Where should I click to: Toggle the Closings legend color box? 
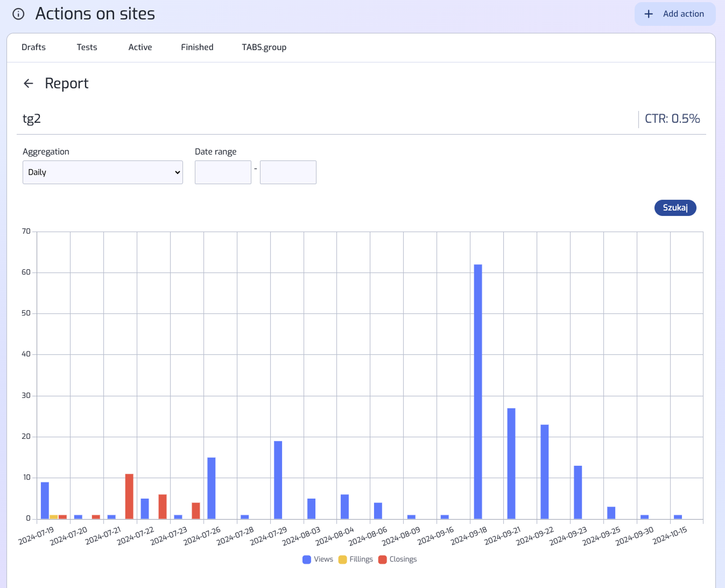click(383, 559)
